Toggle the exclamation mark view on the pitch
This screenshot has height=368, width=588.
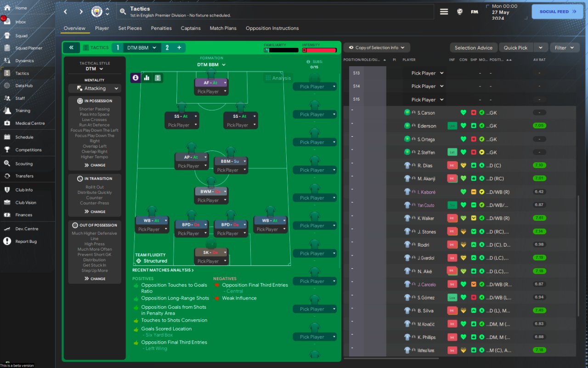pyautogui.click(x=158, y=78)
